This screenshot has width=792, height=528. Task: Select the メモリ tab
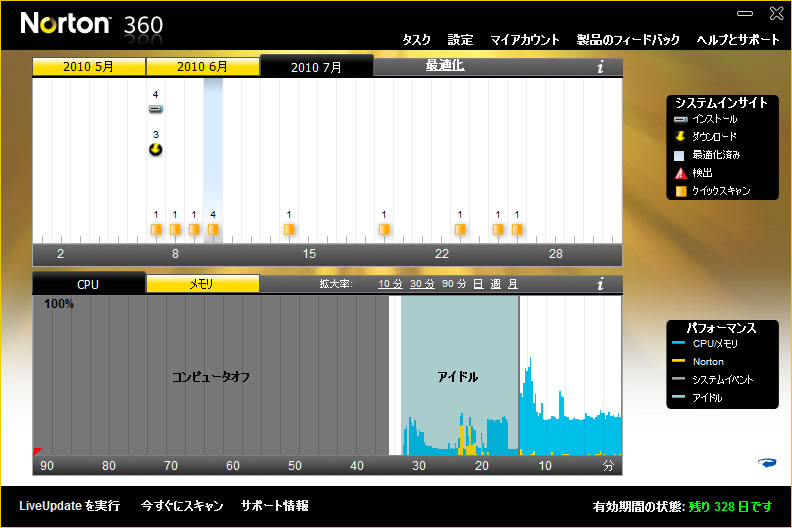point(203,284)
